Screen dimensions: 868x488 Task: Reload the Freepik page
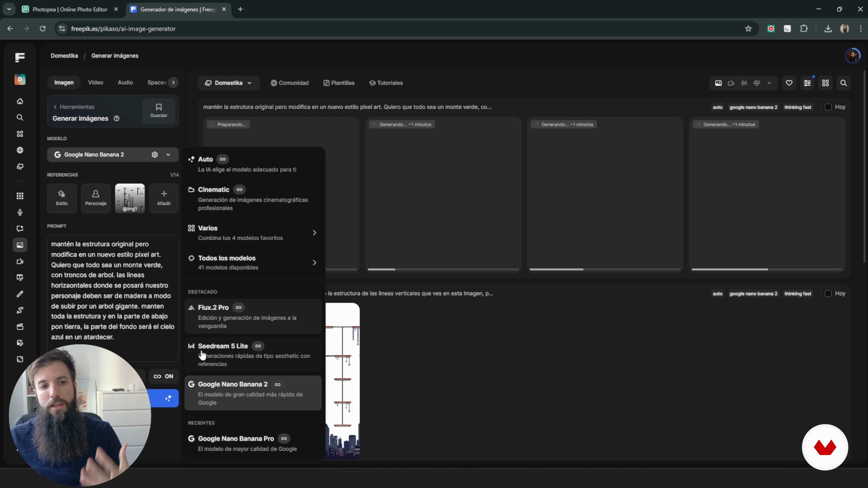42,29
